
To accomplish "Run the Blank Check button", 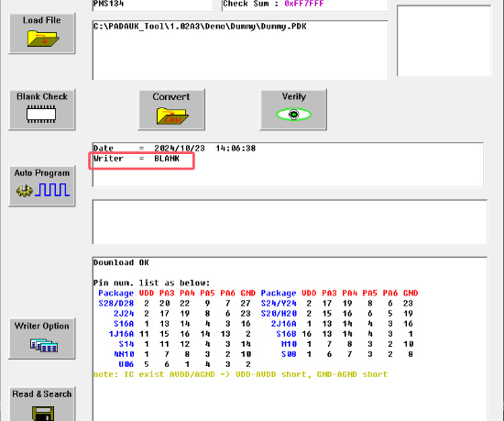I will 42,110.
